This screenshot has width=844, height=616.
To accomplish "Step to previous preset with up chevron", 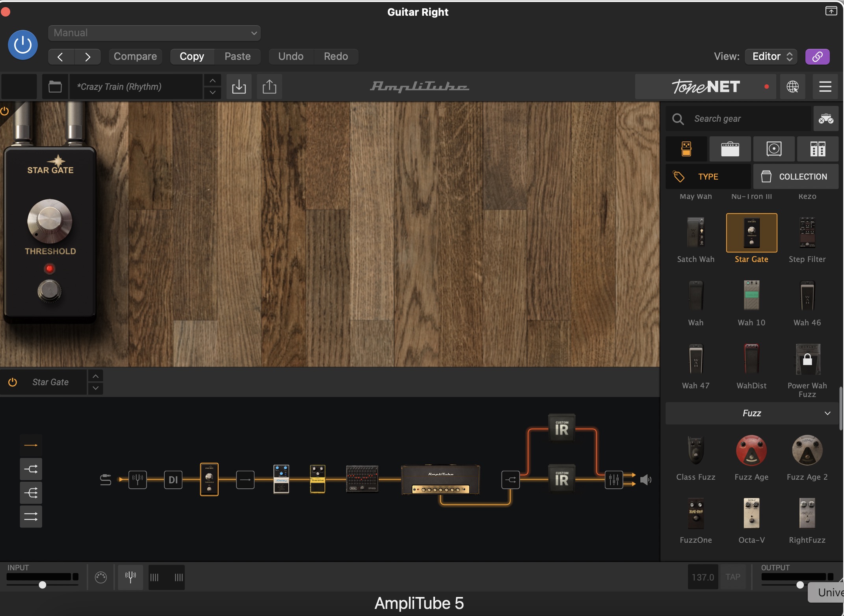I will click(x=212, y=81).
